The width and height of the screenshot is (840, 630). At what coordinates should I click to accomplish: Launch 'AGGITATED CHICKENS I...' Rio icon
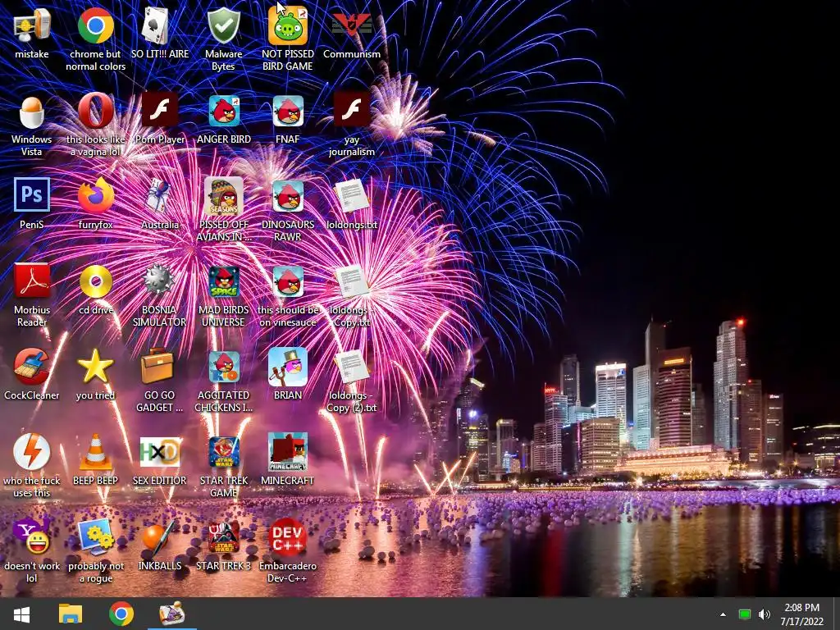coord(223,367)
